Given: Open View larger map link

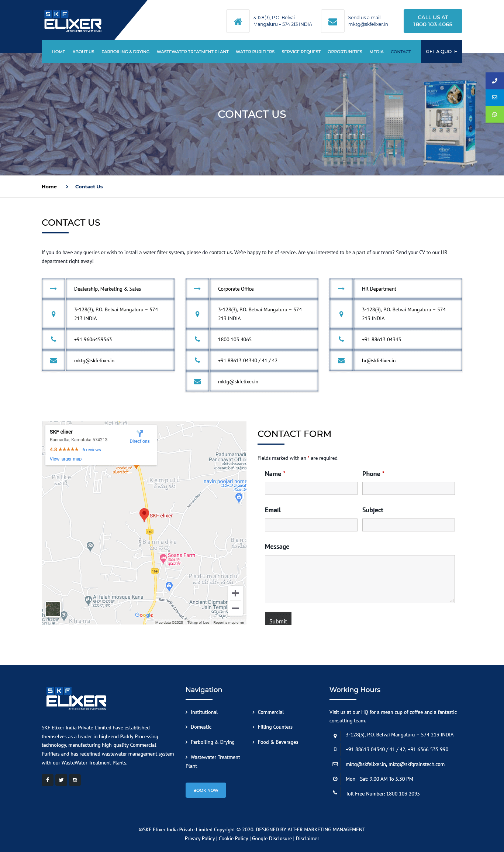Looking at the screenshot, I should point(66,459).
